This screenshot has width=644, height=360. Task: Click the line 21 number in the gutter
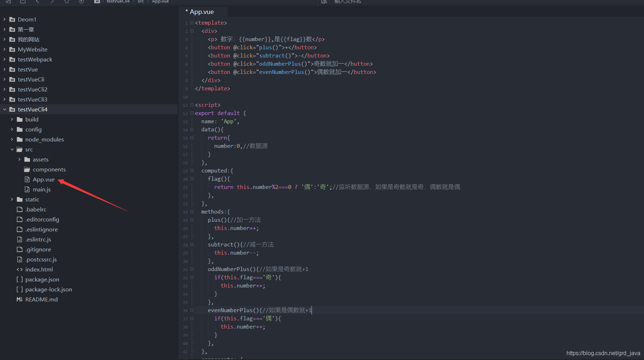[185, 187]
